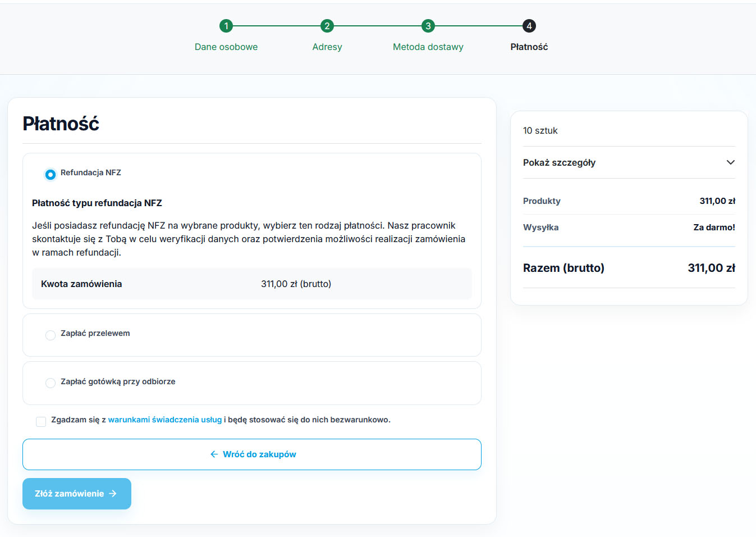Click the Kwota zamówienia label
This screenshot has width=756, height=537.
pyautogui.click(x=81, y=284)
